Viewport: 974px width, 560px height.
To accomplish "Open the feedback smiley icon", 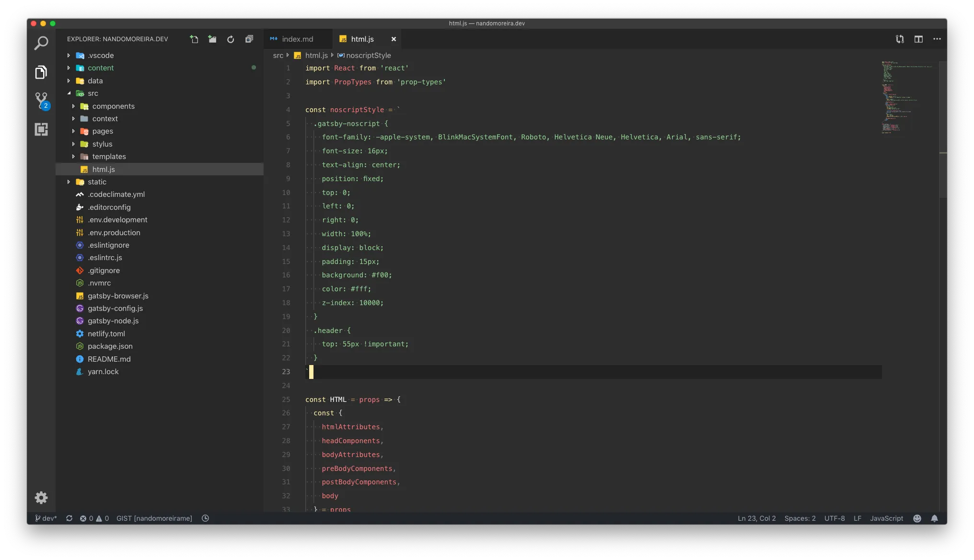I will 917,518.
